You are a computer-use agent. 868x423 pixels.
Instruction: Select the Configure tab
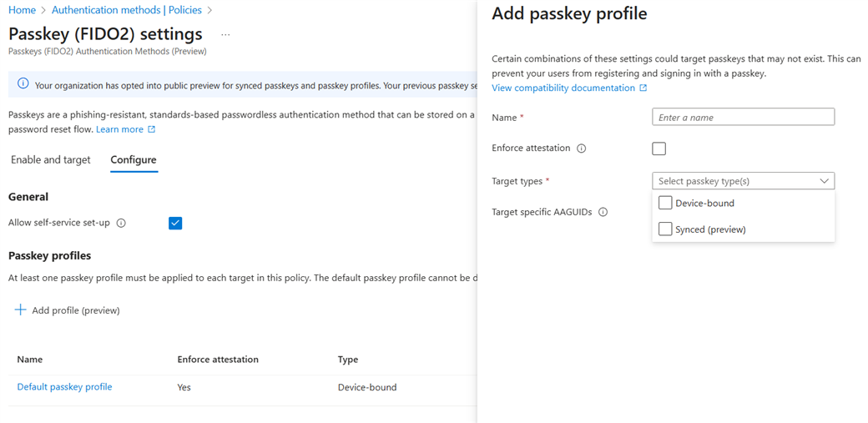pos(134,159)
